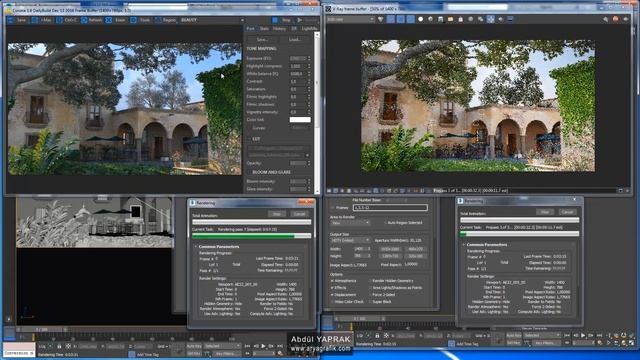Switch to the Stats tab in Corona

[x=264, y=29]
